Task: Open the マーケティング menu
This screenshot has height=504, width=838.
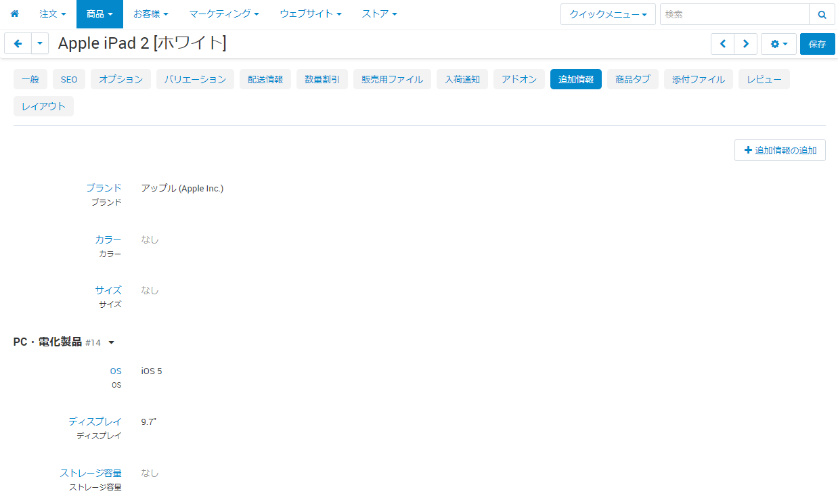Action: coord(224,14)
